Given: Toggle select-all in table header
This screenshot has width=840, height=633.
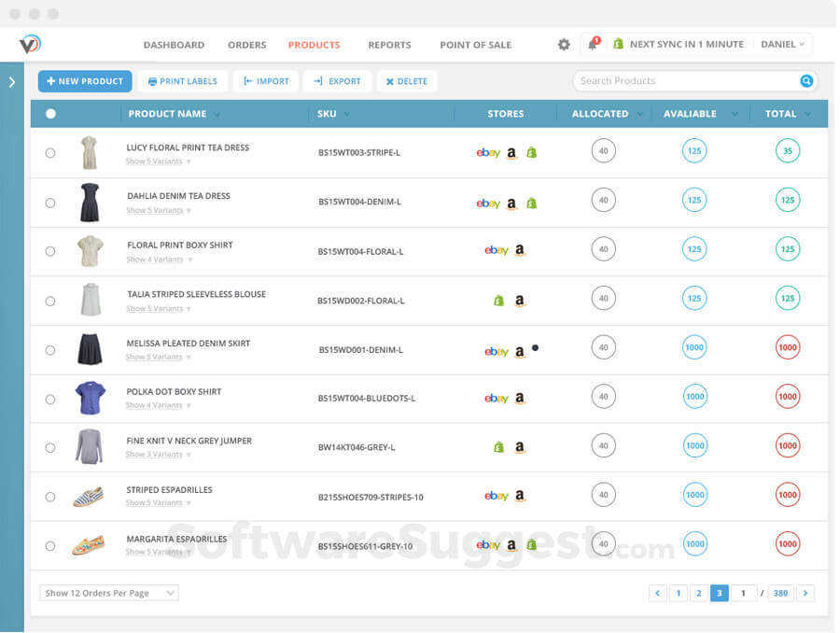Looking at the screenshot, I should coord(50,114).
